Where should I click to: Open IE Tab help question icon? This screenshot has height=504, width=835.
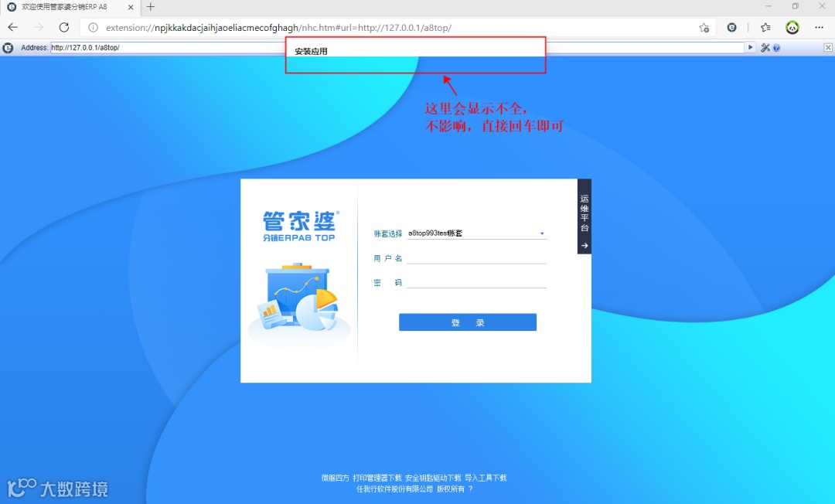click(x=776, y=48)
